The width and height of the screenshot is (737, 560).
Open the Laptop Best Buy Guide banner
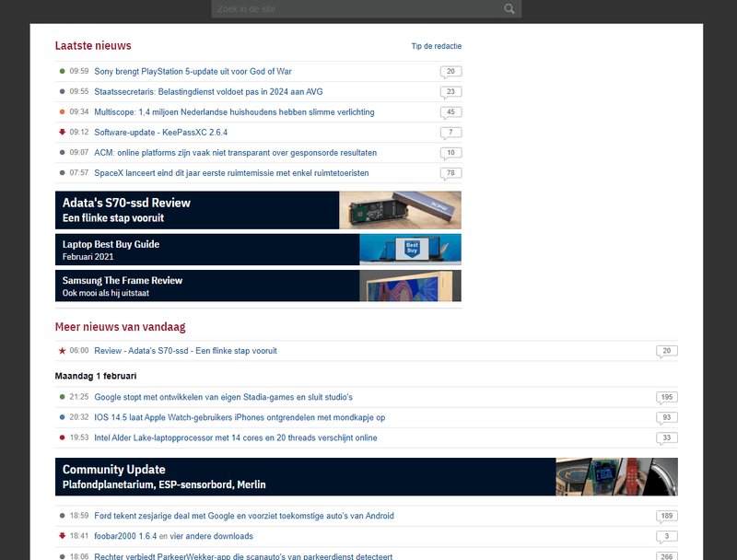[x=258, y=250]
